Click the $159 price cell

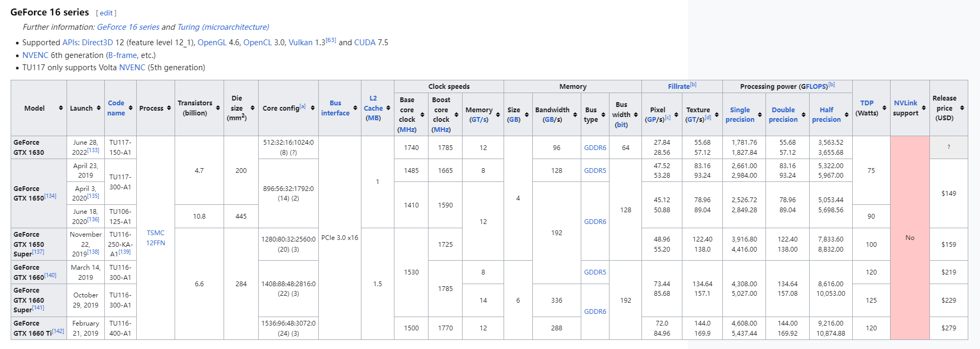[x=949, y=245]
